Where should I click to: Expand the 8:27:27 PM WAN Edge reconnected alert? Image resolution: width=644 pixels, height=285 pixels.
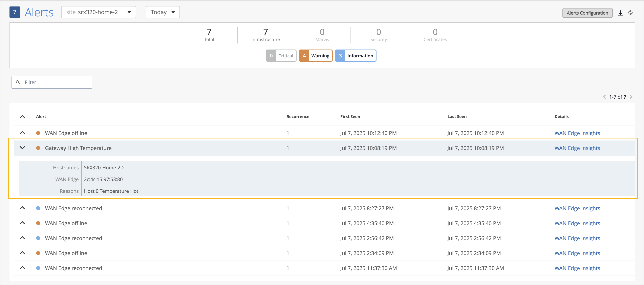click(x=22, y=208)
